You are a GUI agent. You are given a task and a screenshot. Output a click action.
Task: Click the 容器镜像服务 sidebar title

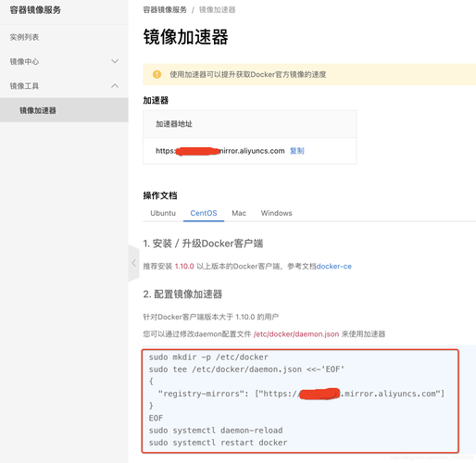[35, 10]
